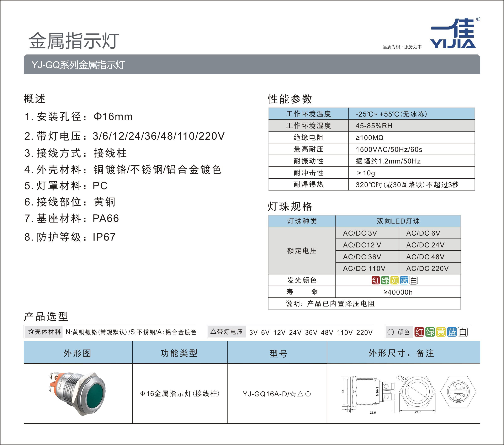
Task: Click the blue 蓝 swatch in 发光颜色 row
Action: [404, 280]
